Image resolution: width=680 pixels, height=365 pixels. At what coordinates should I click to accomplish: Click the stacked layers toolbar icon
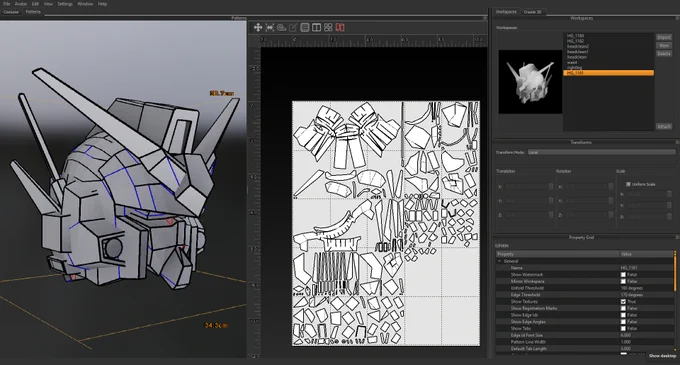point(281,27)
